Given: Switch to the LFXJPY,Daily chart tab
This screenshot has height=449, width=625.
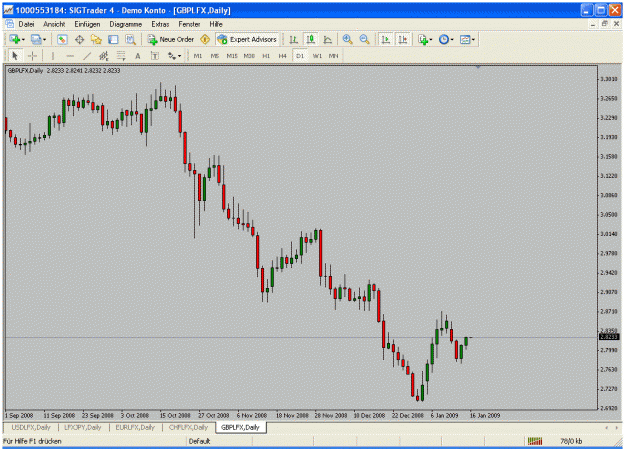Looking at the screenshot, I should pos(83,427).
